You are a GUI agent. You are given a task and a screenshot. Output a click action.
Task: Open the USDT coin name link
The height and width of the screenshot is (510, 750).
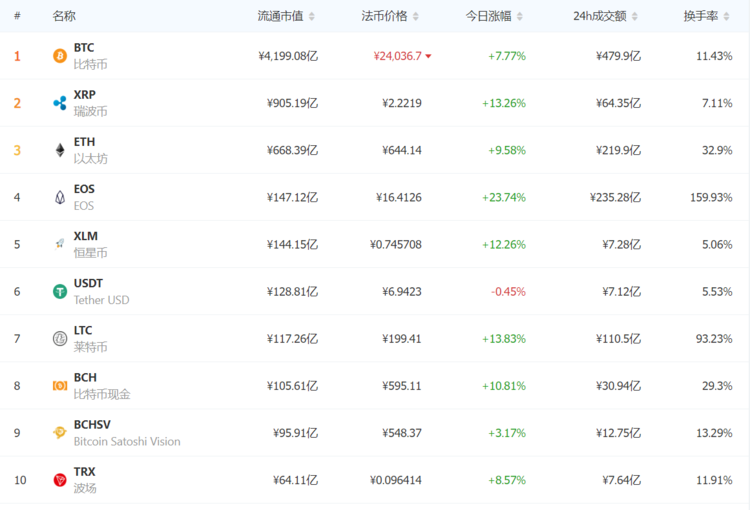point(88,283)
